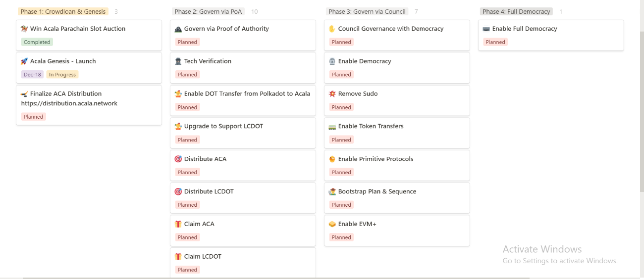Click the Completed status tag
The height and width of the screenshot is (279, 644).
[x=37, y=42]
